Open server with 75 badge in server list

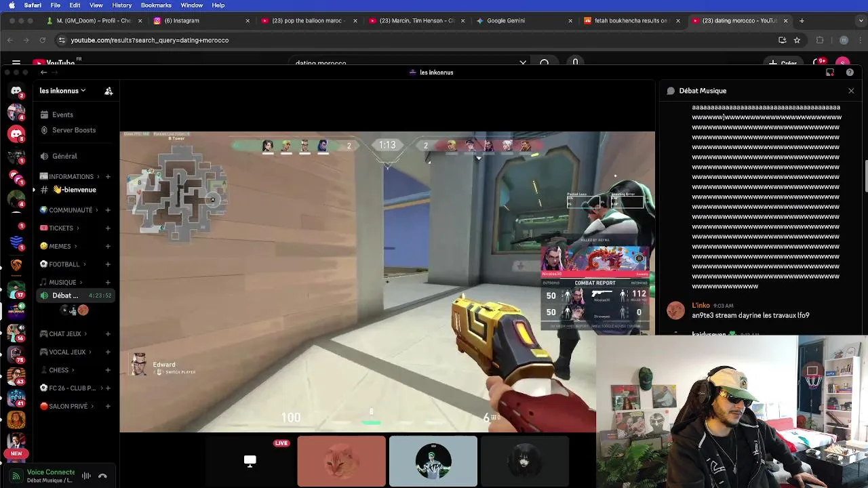pyautogui.click(x=16, y=353)
